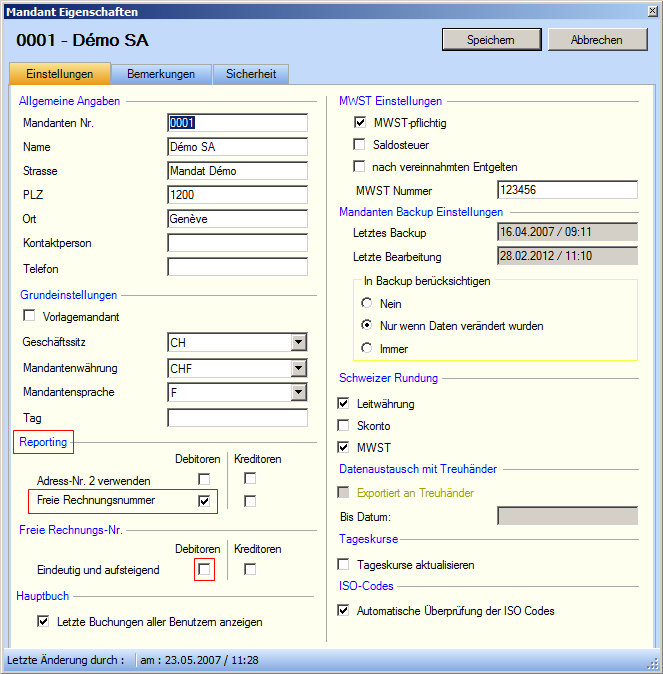Toggle nach vereinnahmten Entgelten checkbox
Viewport: 663px width, 674px height.
[x=360, y=167]
